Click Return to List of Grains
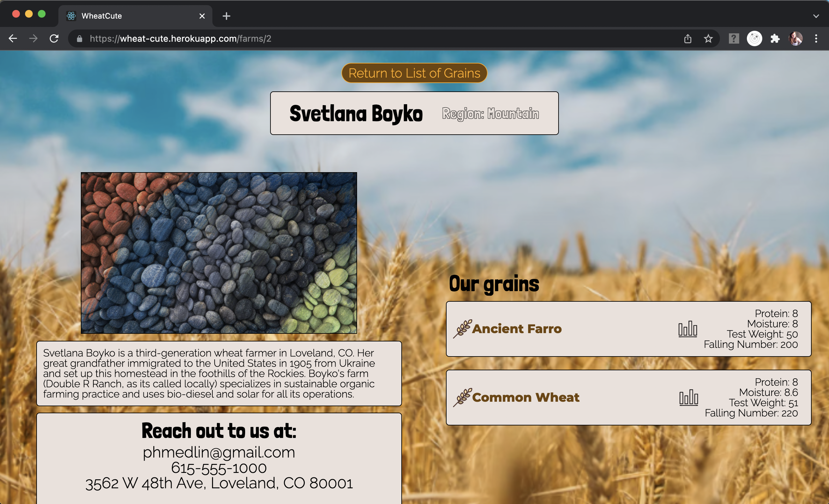Viewport: 829px width, 504px height. tap(414, 73)
